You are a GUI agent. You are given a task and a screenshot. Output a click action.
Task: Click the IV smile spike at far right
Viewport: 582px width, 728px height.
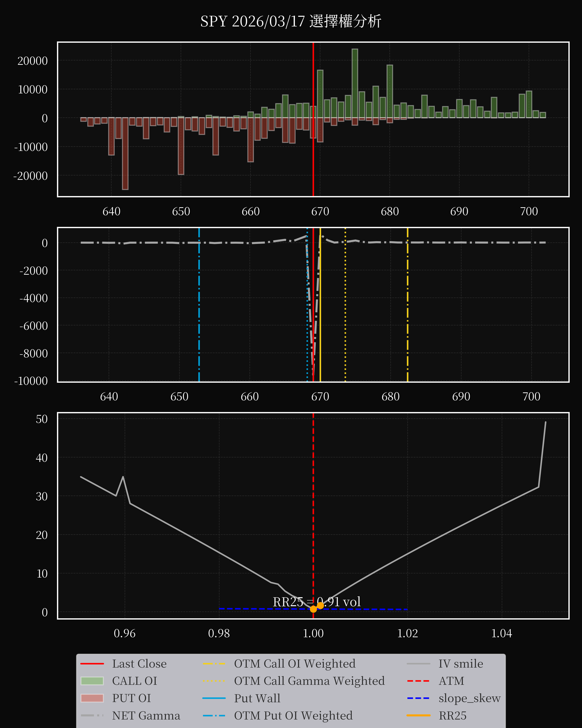(546, 422)
